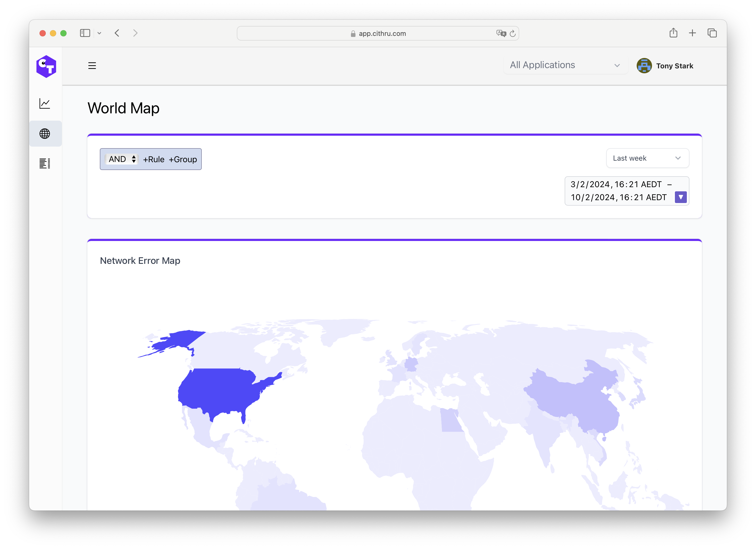Add a new +Group
Screen dimensions: 756x549
[x=183, y=159]
